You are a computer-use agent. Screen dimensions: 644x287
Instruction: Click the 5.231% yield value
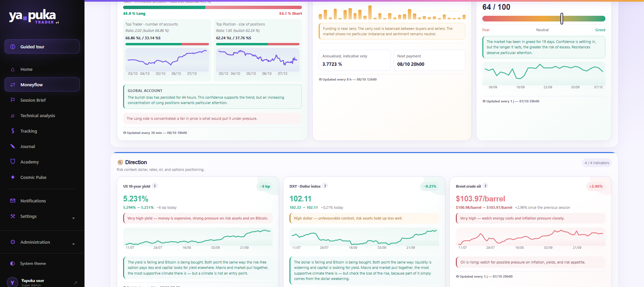(136, 199)
